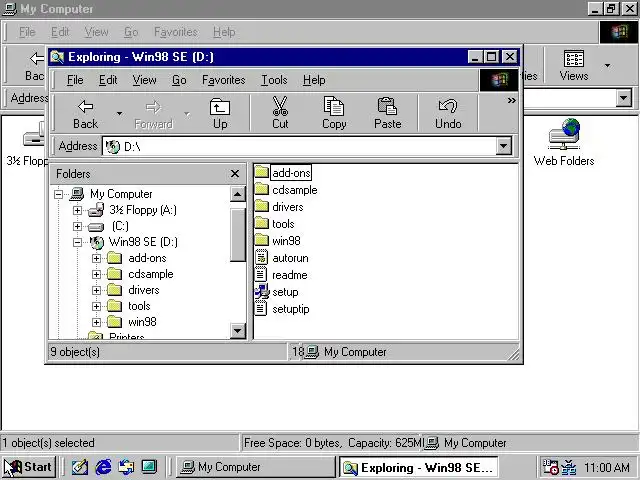
Task: Click the folder tree scrollbar thumb
Action: click(x=237, y=235)
